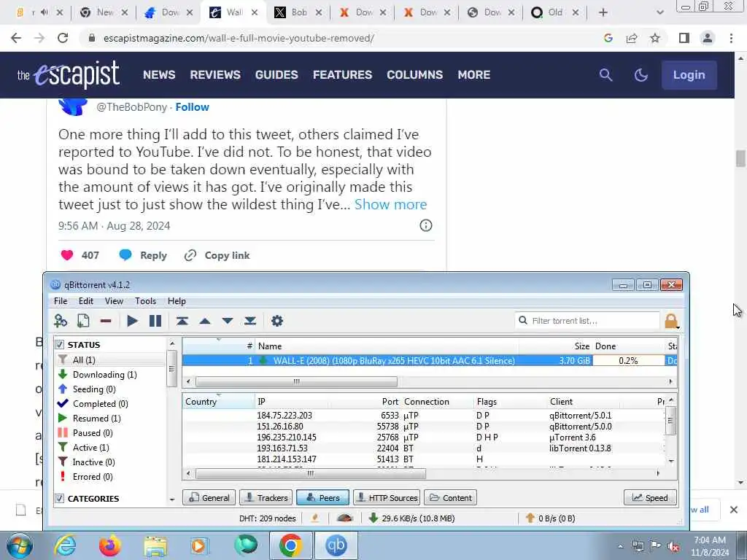This screenshot has width=747, height=560.
Task: Click the Speed graph button
Action: tap(650, 497)
